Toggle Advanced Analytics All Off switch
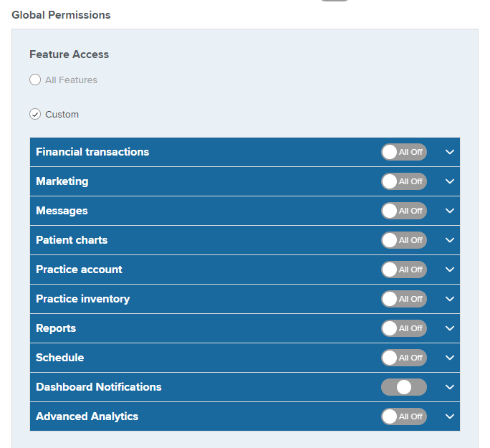Image resolution: width=490 pixels, height=448 pixels. click(404, 416)
